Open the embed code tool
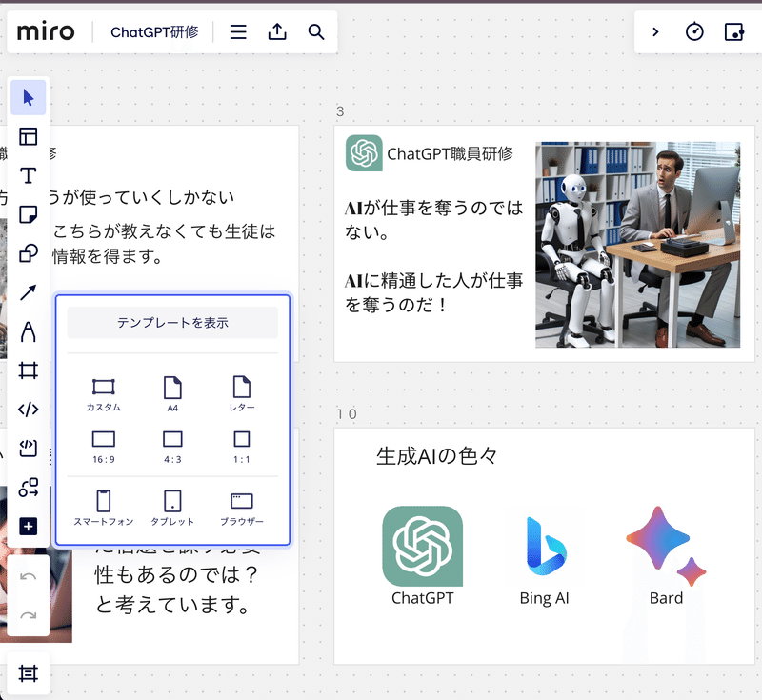The height and width of the screenshot is (700, 762). pos(29,449)
